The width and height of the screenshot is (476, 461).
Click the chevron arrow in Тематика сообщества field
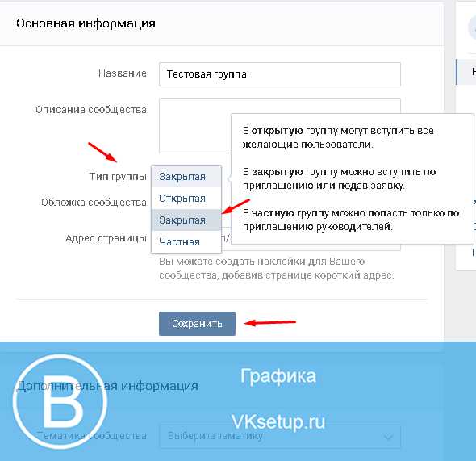tap(388, 438)
